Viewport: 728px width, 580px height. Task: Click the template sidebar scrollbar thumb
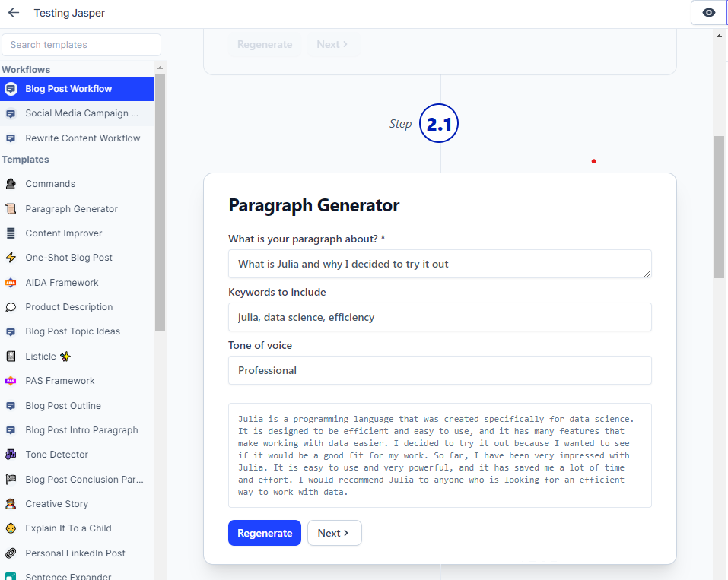click(x=161, y=202)
